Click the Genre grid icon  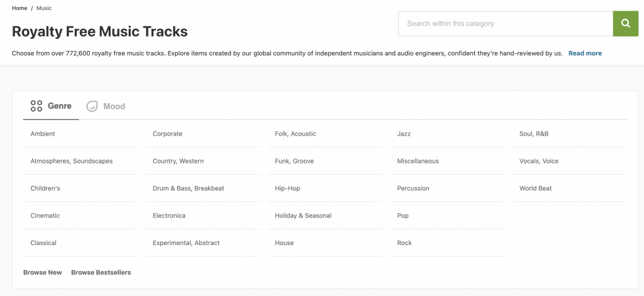pyautogui.click(x=36, y=106)
